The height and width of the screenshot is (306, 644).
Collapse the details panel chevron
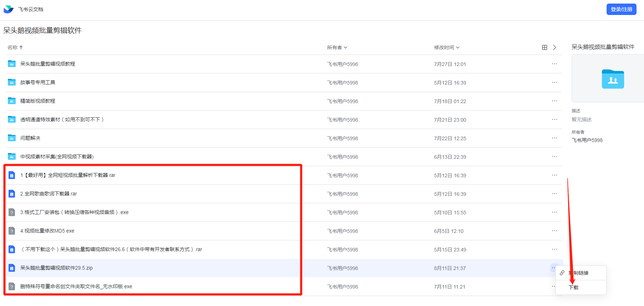554,47
